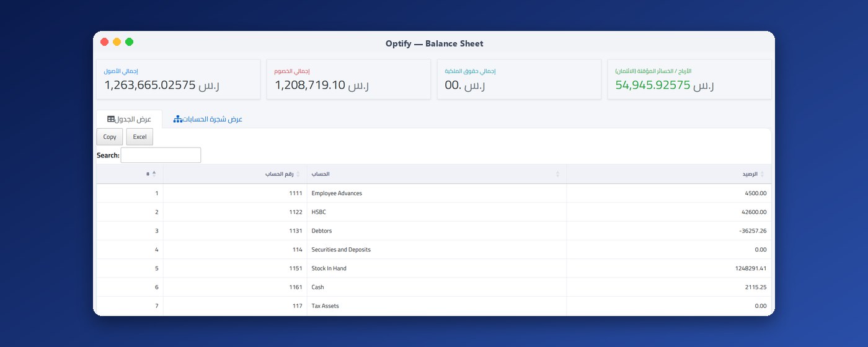Focus the Search input field
The width and height of the screenshot is (868, 347).
pyautogui.click(x=161, y=155)
